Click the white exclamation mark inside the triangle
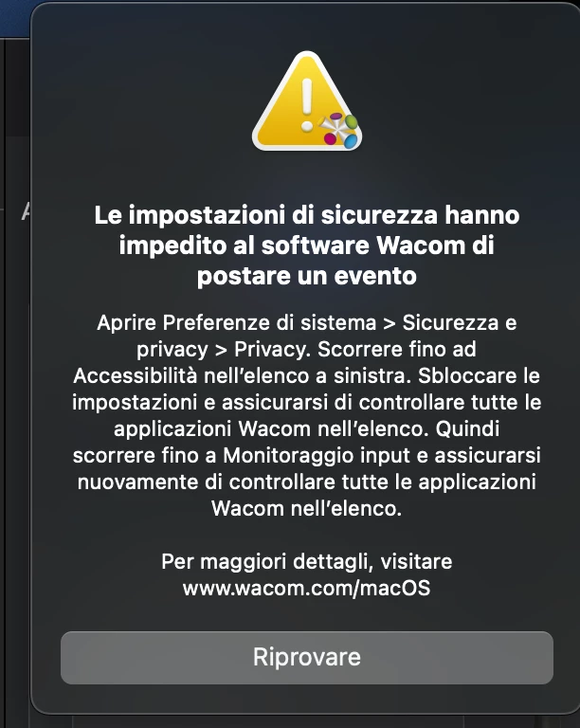580x728 pixels. (307, 105)
